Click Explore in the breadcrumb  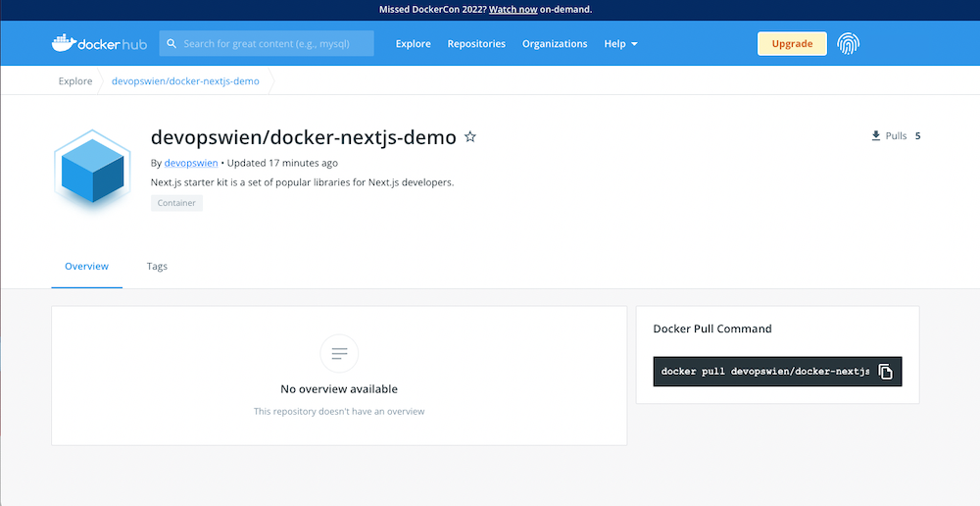(x=75, y=81)
